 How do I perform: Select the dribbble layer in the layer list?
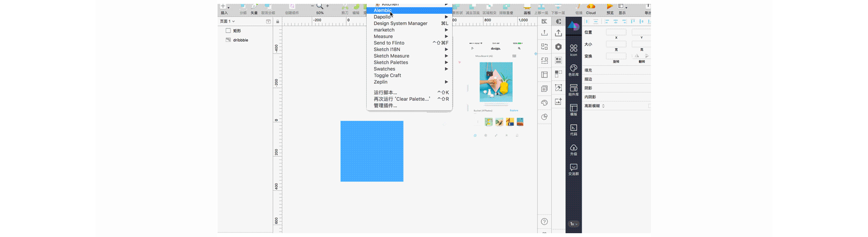(x=246, y=40)
